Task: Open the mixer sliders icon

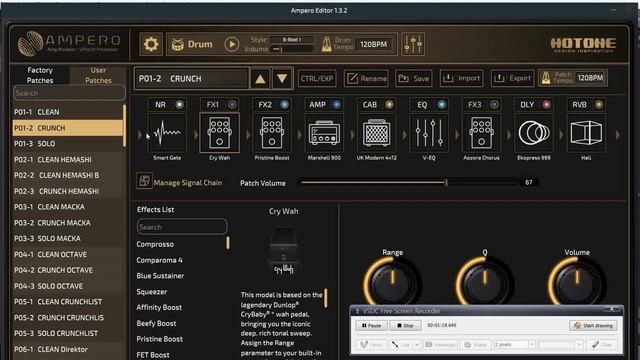Action: coord(413,44)
